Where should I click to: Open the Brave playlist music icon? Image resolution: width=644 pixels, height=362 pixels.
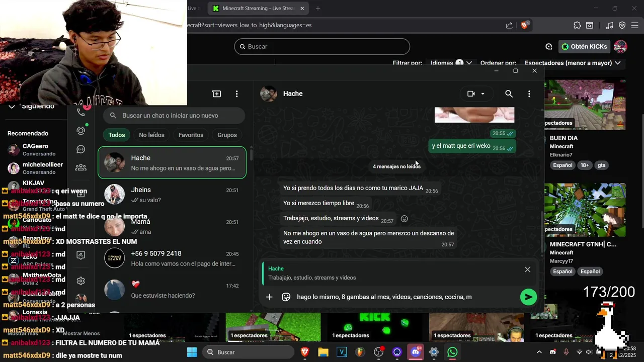coord(610,25)
